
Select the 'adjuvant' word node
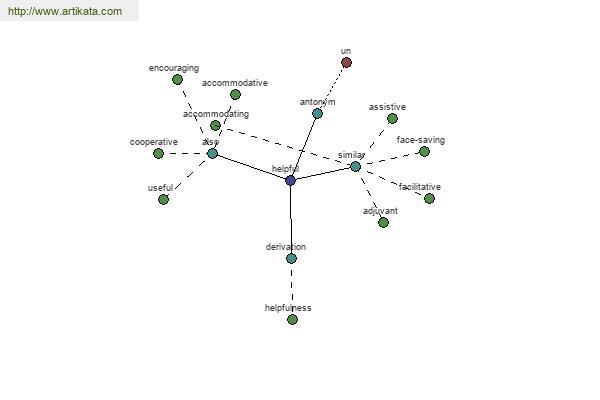[x=383, y=223]
